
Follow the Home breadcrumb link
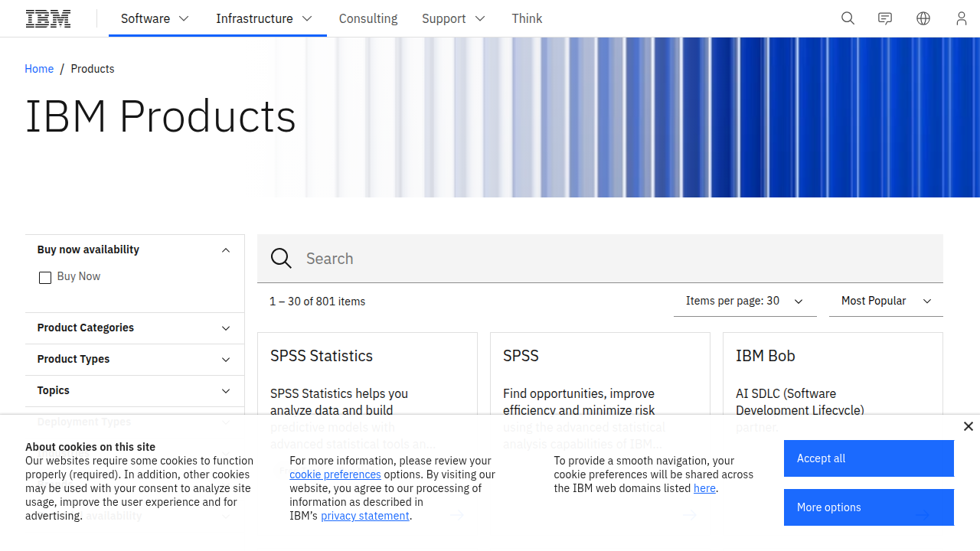point(39,69)
